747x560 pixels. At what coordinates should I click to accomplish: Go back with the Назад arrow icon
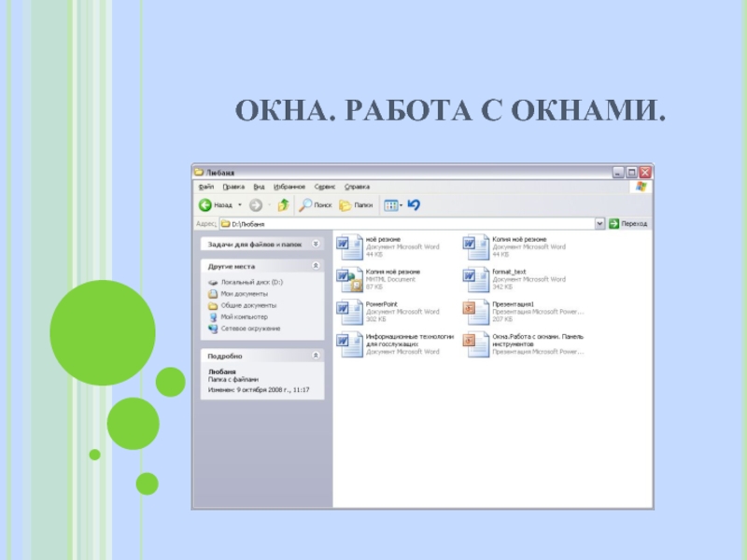pos(204,205)
